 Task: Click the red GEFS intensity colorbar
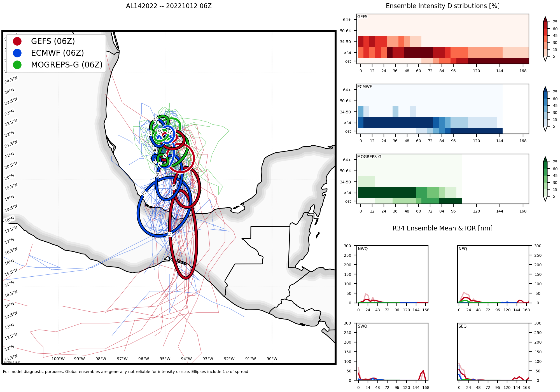(545, 39)
